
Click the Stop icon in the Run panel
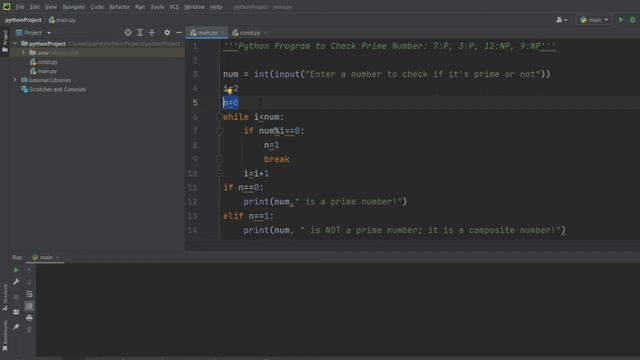16,297
